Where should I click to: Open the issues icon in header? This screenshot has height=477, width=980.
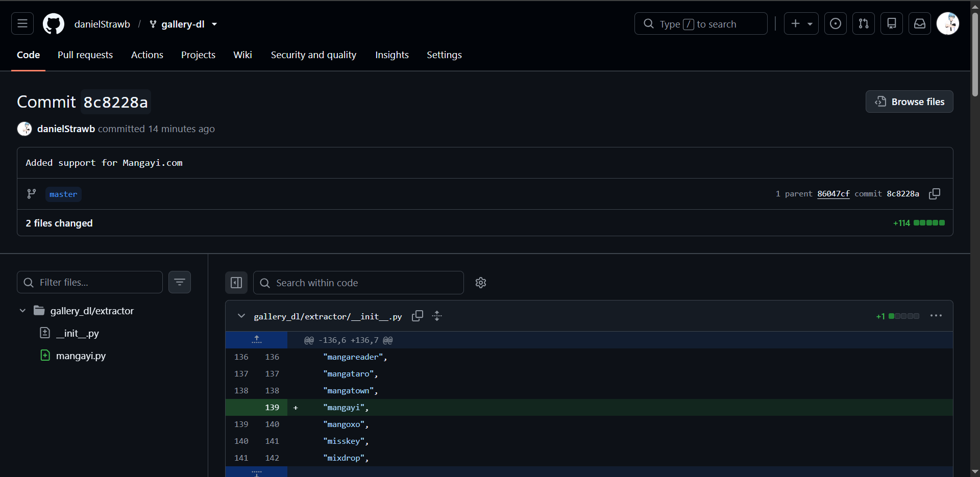836,23
